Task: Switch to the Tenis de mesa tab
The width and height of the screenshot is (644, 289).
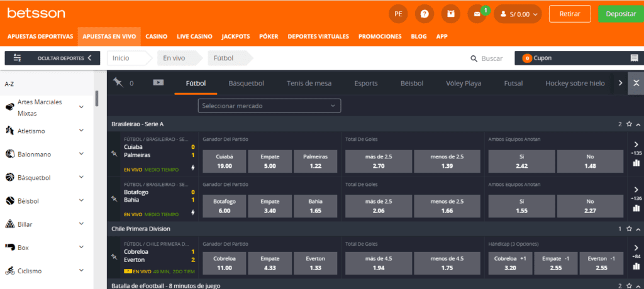Action: [x=309, y=83]
